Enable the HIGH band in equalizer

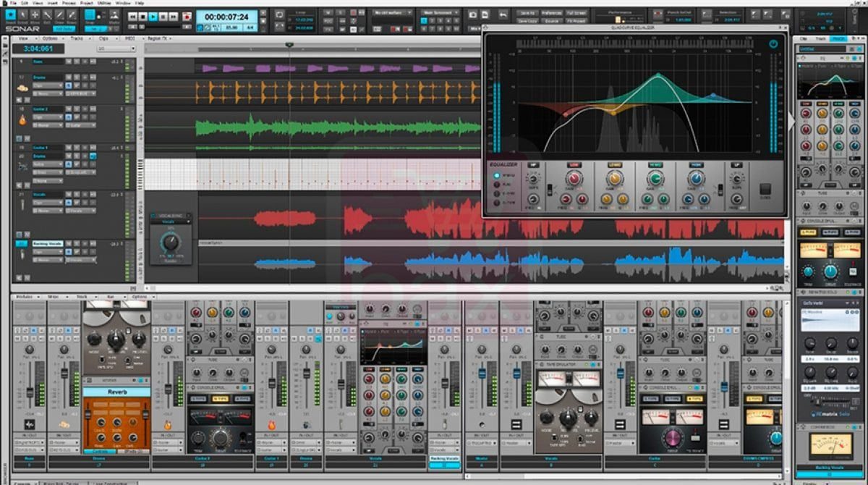[696, 165]
